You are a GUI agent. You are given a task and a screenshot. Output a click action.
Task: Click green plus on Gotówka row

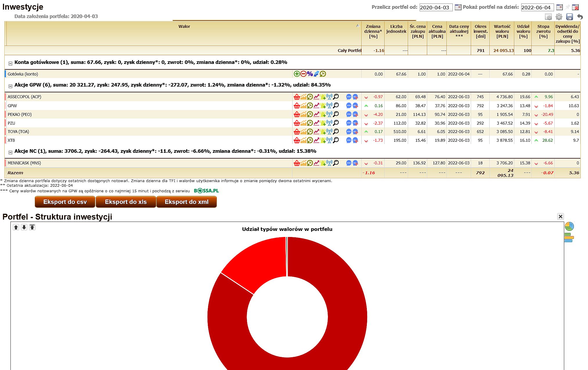tap(297, 74)
